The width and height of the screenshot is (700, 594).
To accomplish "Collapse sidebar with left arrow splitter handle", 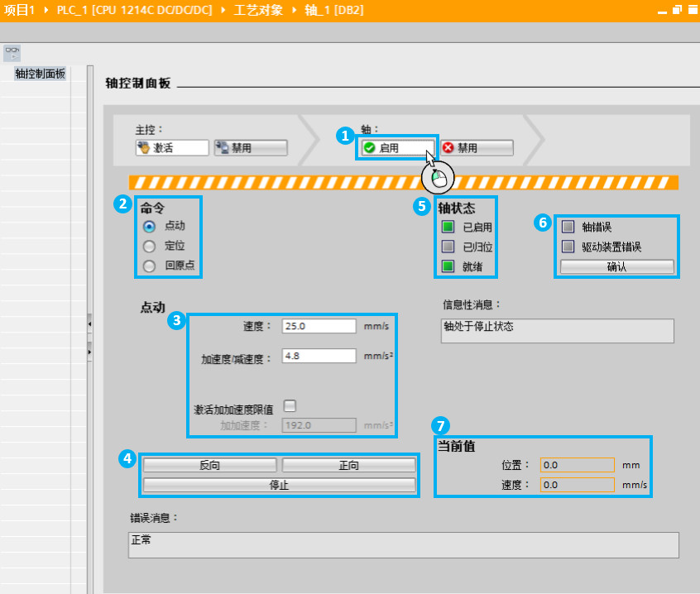I will click(89, 324).
